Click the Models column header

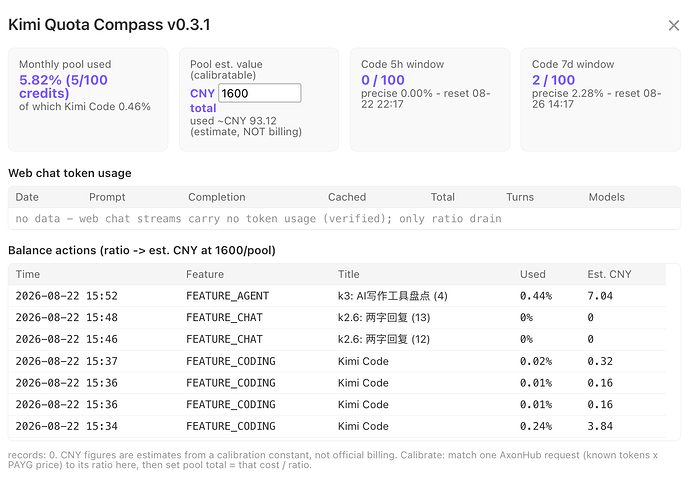(607, 197)
